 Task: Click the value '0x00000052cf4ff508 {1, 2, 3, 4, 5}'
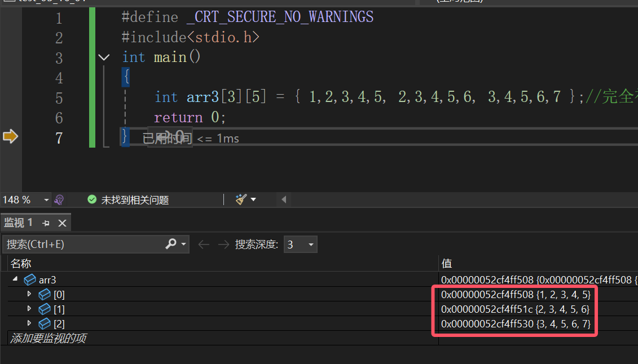click(x=516, y=294)
